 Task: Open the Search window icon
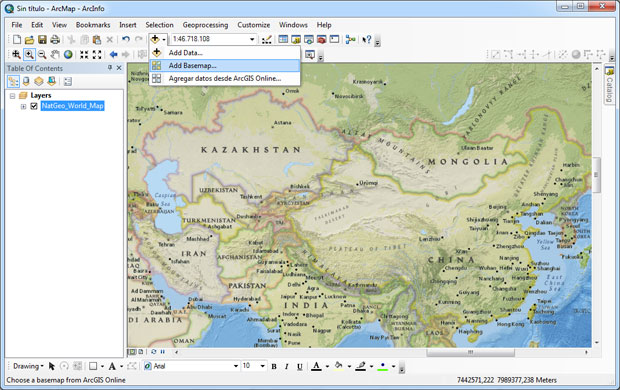coord(309,39)
